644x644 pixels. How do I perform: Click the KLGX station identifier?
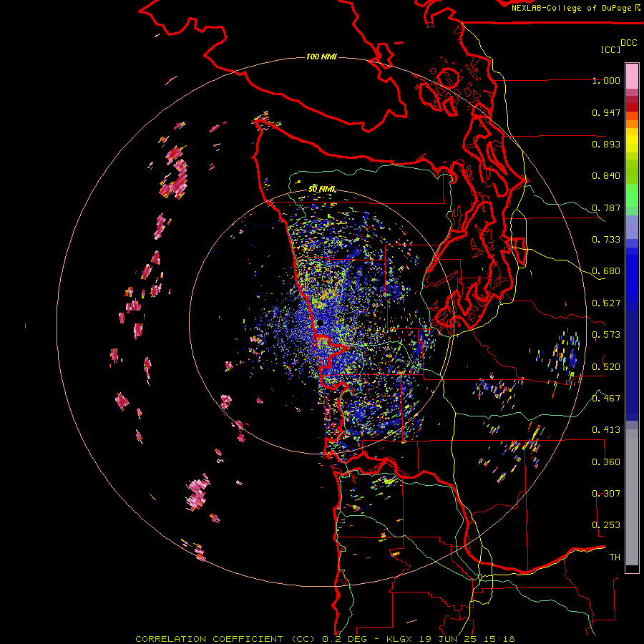coord(400,639)
